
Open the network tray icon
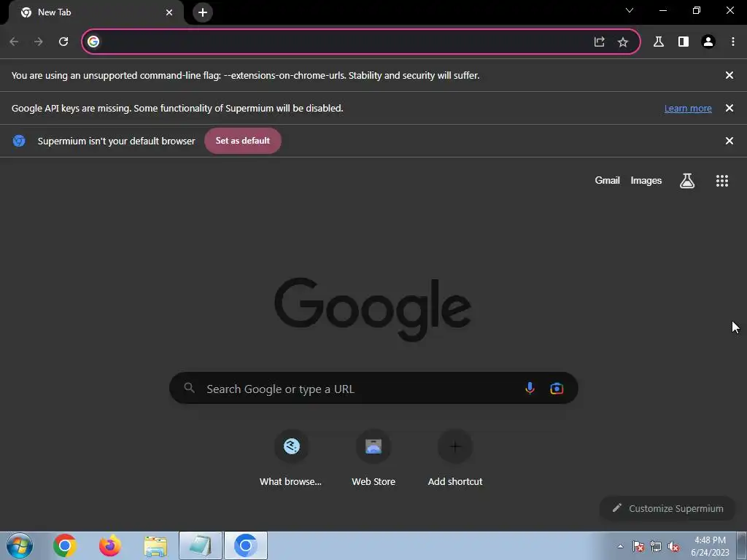(656, 546)
